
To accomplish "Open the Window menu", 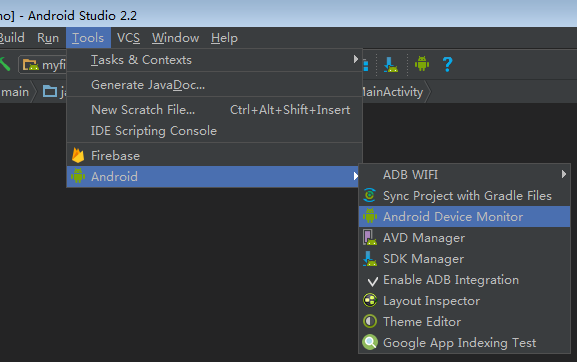I will (176, 38).
